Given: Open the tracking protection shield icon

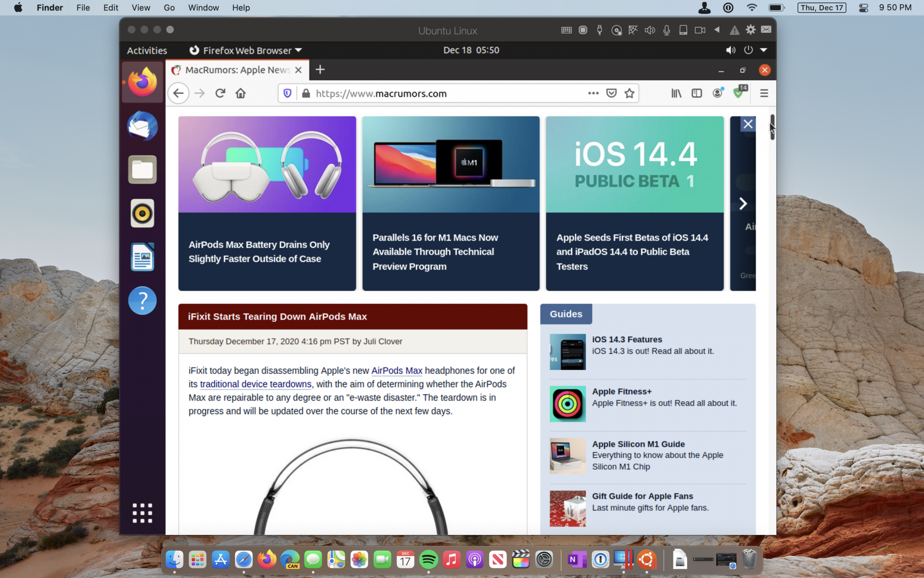Looking at the screenshot, I should click(x=287, y=93).
